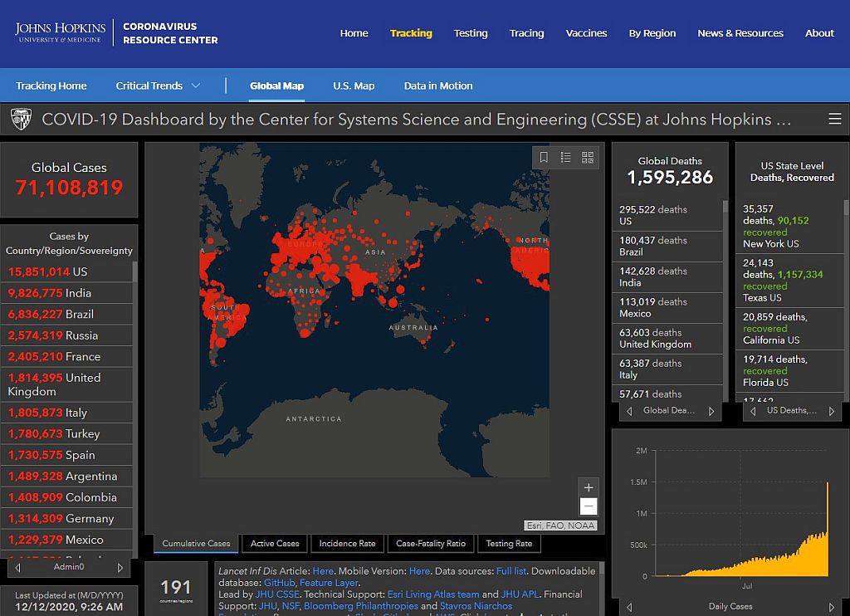Screen dimensions: 850x616
Task: Open the Lancet article Here link
Action: [323, 571]
